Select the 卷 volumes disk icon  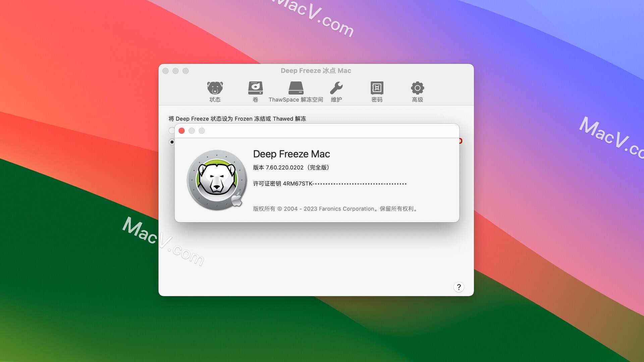pyautogui.click(x=255, y=88)
